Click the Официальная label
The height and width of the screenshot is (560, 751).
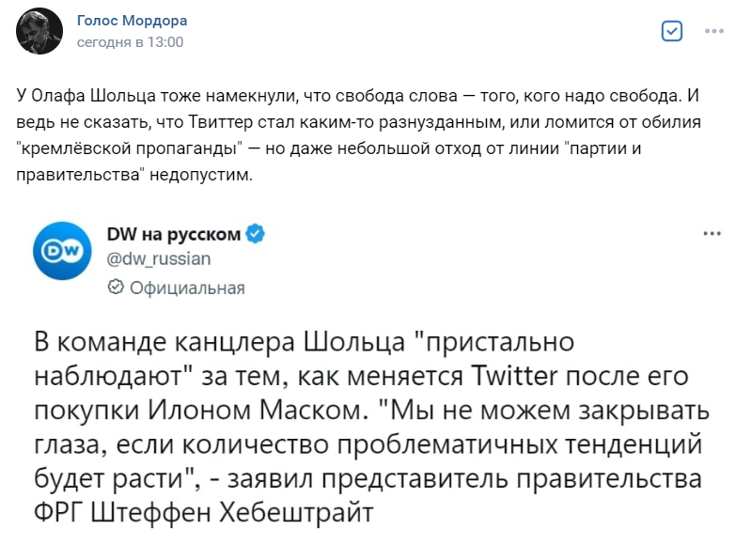(x=186, y=288)
